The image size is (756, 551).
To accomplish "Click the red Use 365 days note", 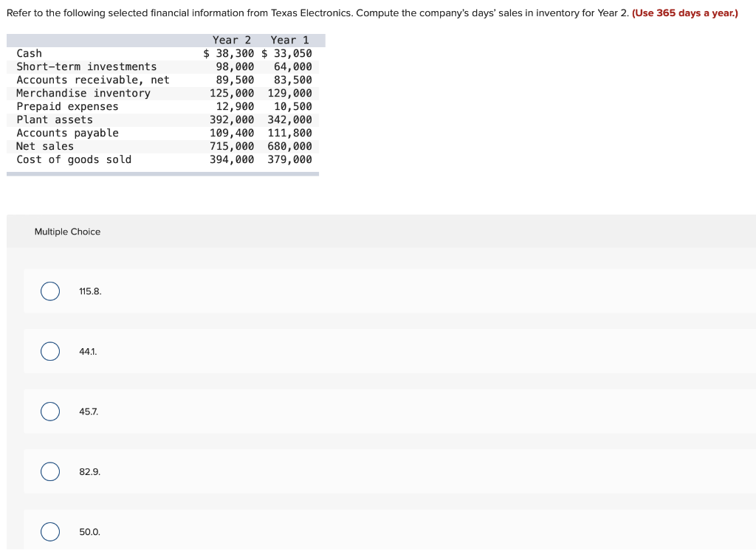I will point(684,13).
